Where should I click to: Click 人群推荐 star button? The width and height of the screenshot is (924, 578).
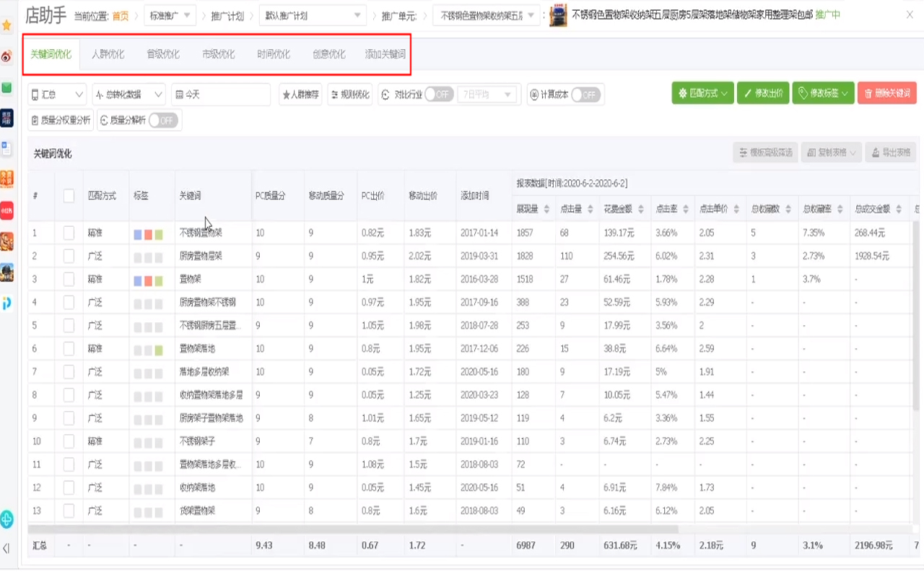point(300,95)
